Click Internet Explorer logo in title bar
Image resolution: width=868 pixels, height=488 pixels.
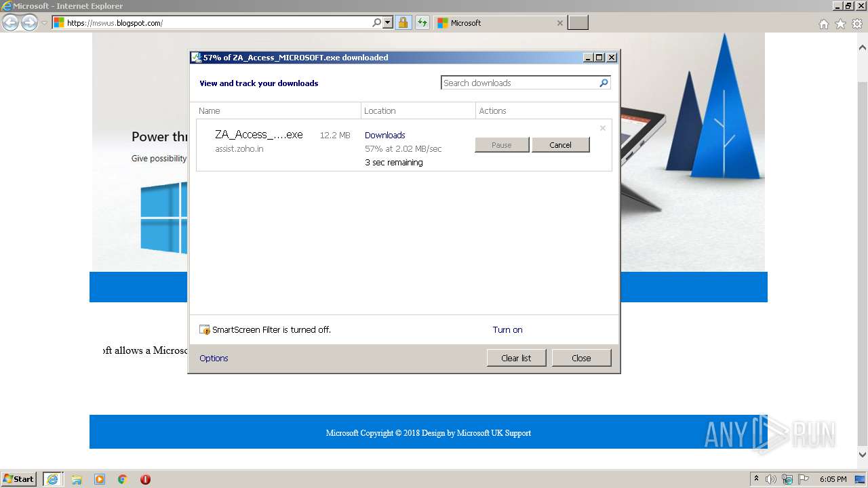[6, 6]
